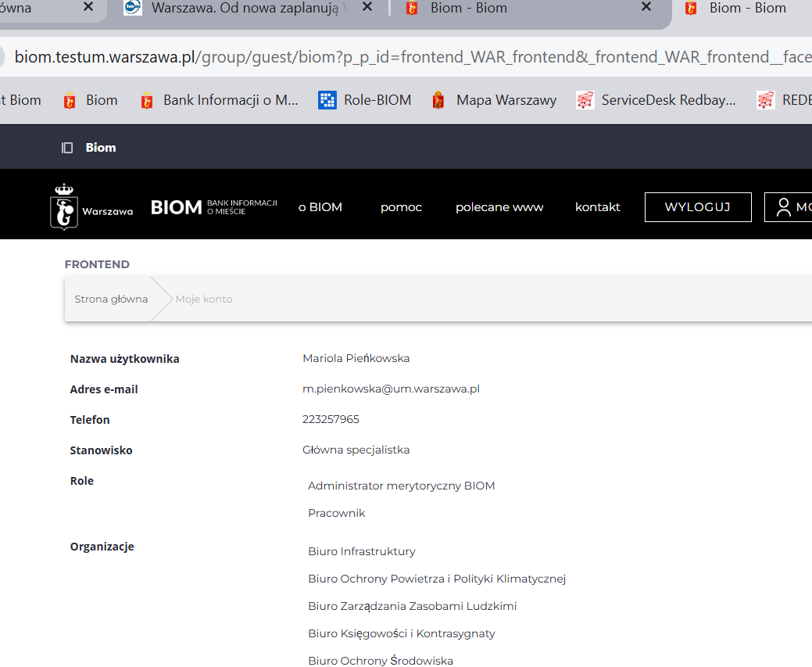Open polecane www in navigation
812x667 pixels.
(x=499, y=207)
